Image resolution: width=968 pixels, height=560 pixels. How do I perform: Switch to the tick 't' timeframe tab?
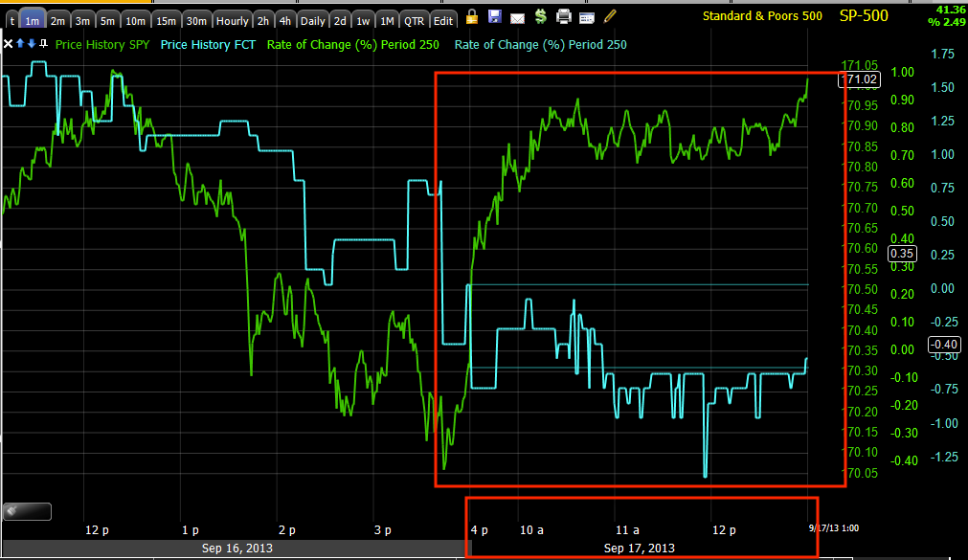point(12,20)
